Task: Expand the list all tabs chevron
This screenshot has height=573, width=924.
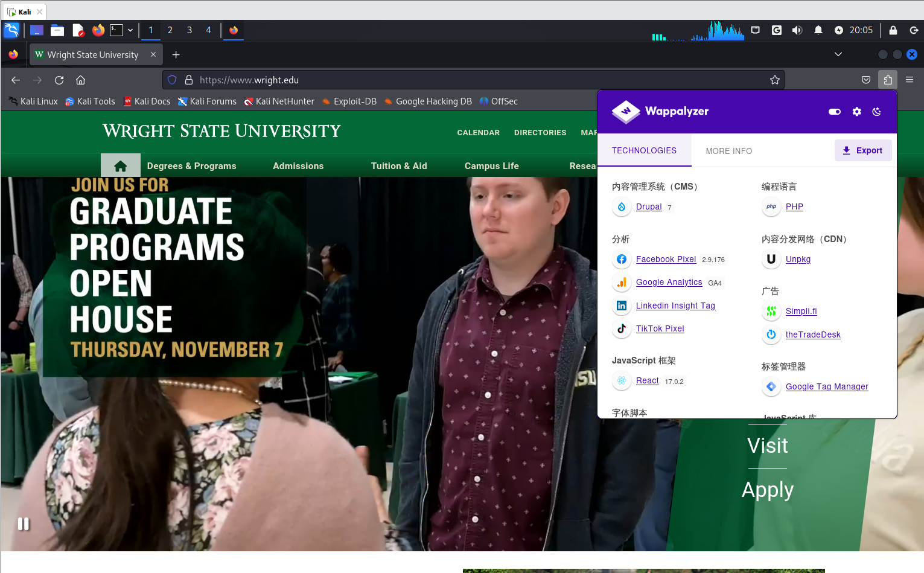Action: [838, 54]
